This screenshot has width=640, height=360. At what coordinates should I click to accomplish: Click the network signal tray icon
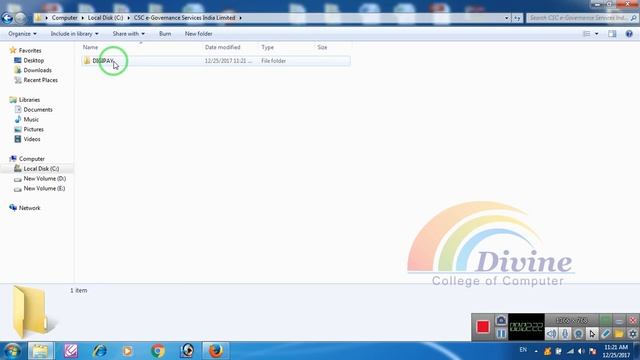570,351
